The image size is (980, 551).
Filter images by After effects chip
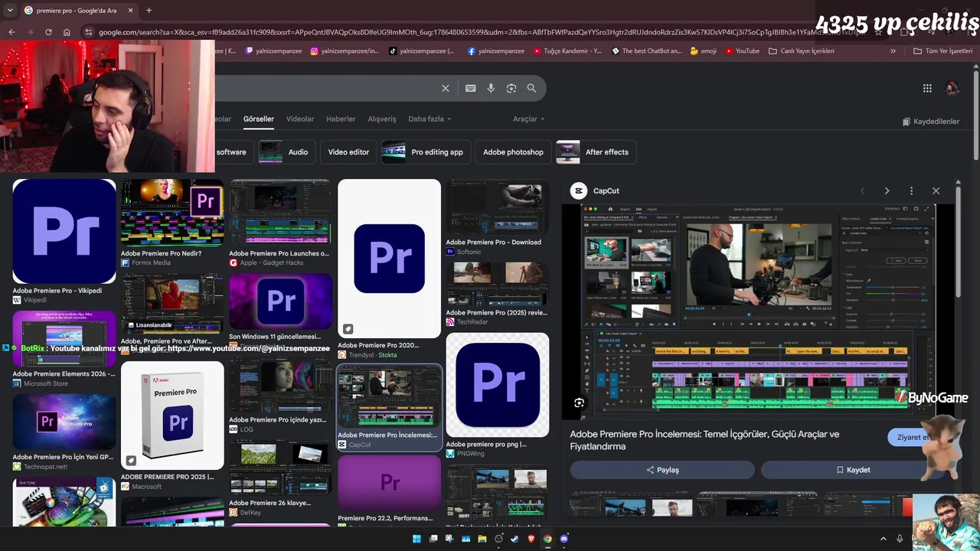pyautogui.click(x=595, y=152)
